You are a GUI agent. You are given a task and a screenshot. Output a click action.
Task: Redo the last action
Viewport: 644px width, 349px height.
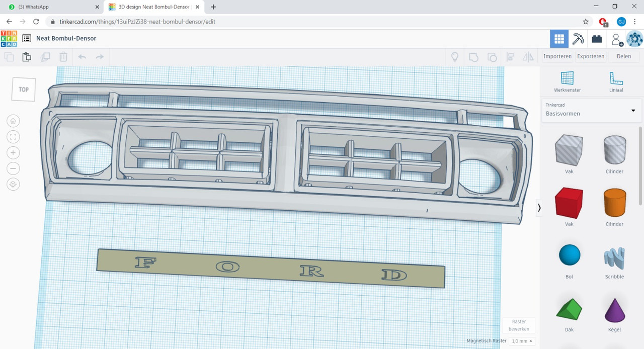100,57
